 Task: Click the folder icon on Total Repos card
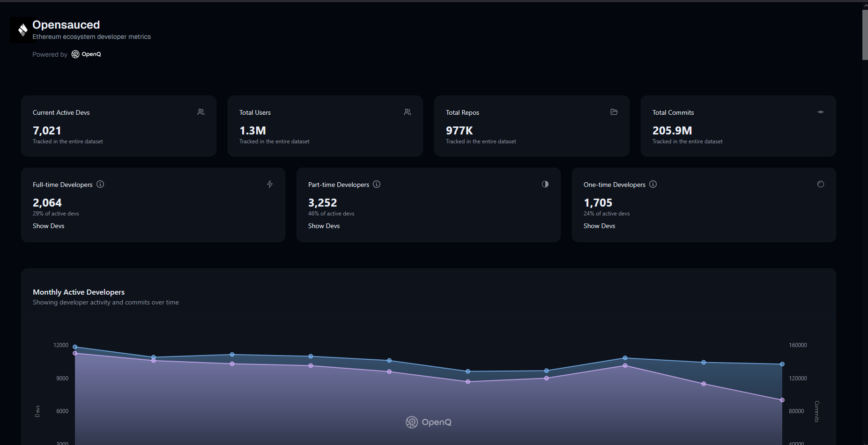[x=614, y=112]
